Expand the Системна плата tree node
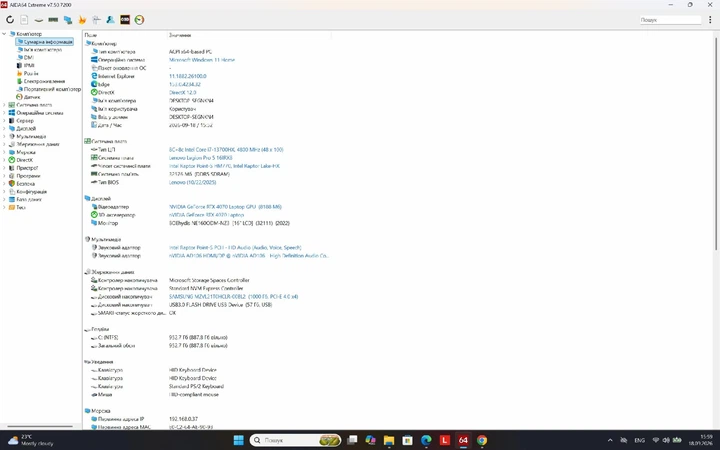The height and width of the screenshot is (450, 720). [x=4, y=105]
